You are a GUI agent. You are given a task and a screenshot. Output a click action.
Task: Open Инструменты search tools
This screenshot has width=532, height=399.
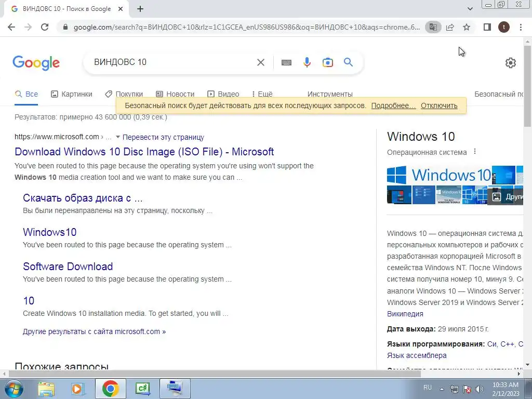click(x=330, y=94)
